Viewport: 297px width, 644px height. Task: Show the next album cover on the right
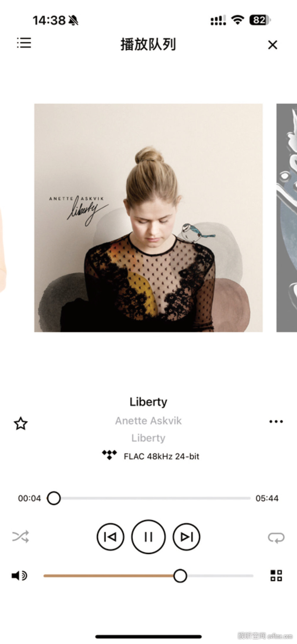pos(287,218)
